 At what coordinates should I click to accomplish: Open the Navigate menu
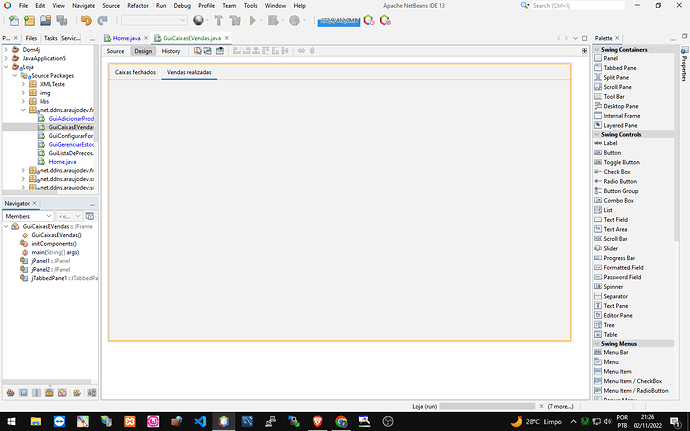[x=84, y=6]
